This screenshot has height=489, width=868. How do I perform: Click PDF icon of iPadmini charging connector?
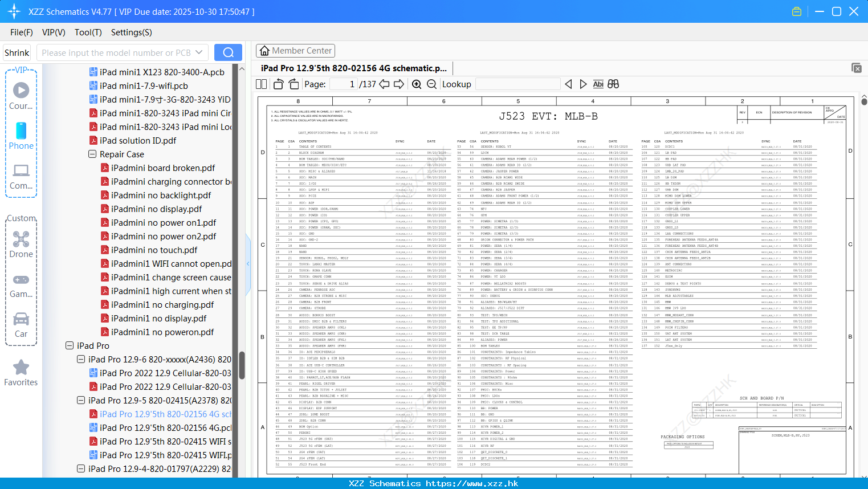click(x=105, y=181)
